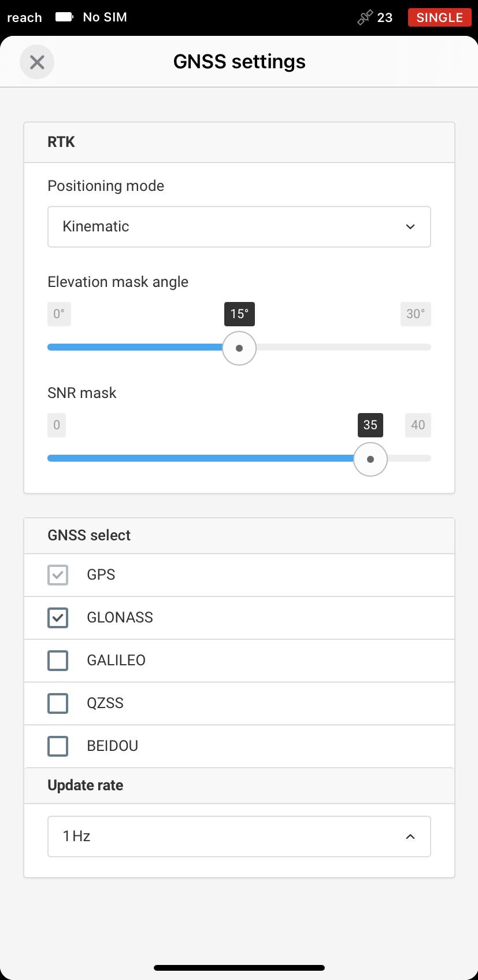478x980 pixels.
Task: Open the Positioning mode Kinematic dropdown
Action: [x=239, y=227]
